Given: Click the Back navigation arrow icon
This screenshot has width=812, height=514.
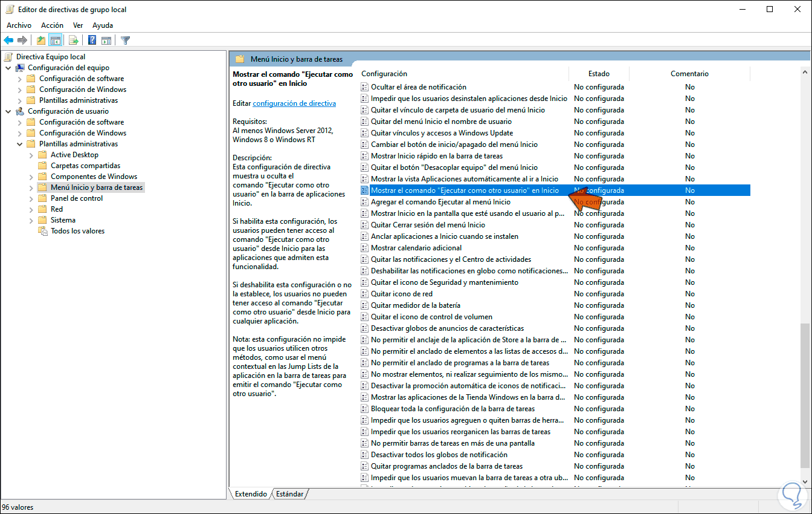Looking at the screenshot, I should pyautogui.click(x=8, y=40).
